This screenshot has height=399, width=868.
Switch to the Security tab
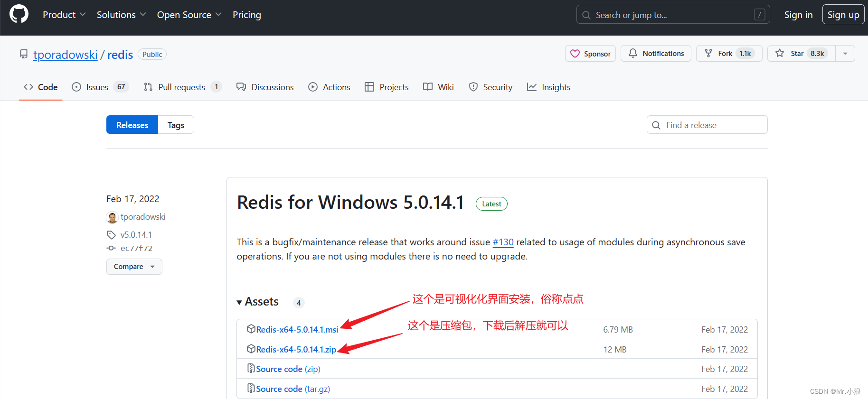click(491, 87)
